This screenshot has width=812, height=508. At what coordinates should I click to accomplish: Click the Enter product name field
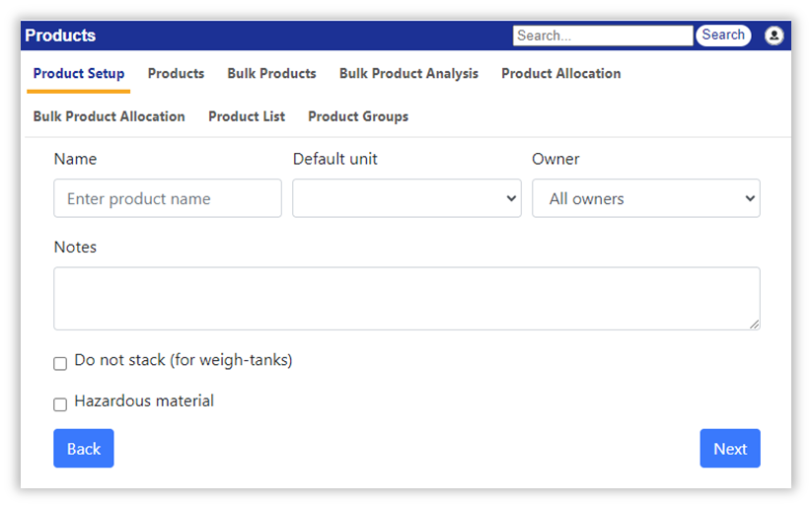tap(168, 198)
